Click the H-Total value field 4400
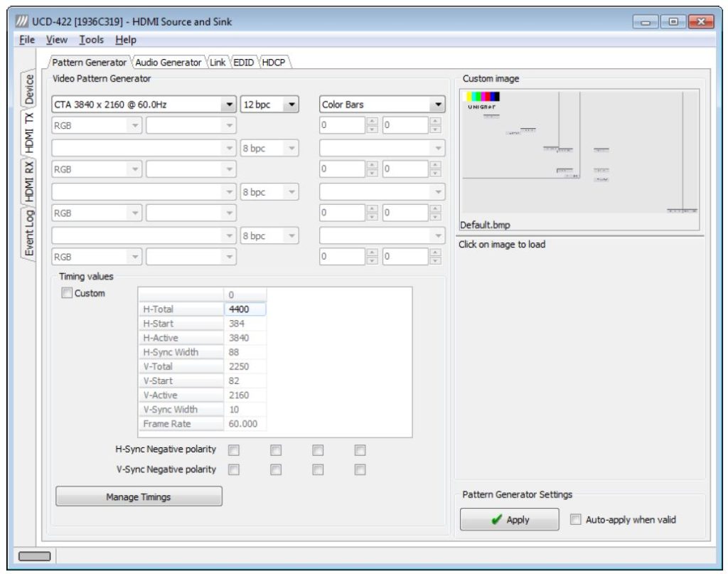The image size is (728, 574). [245, 309]
